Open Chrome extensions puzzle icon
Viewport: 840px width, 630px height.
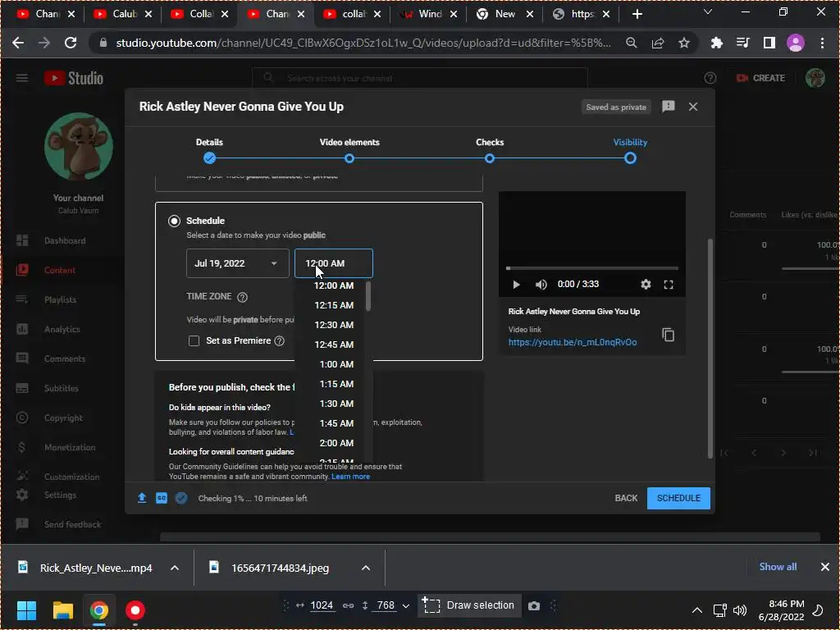[716, 43]
